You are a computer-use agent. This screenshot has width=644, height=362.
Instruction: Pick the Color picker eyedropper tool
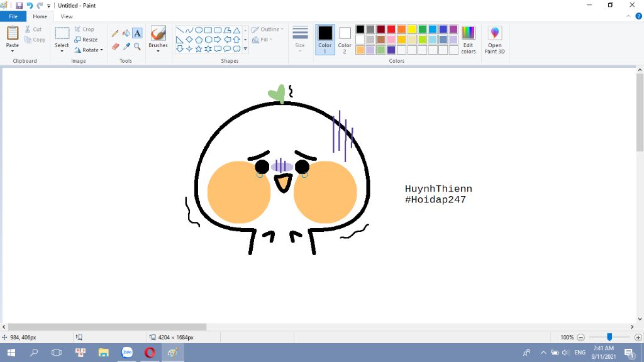(126, 47)
